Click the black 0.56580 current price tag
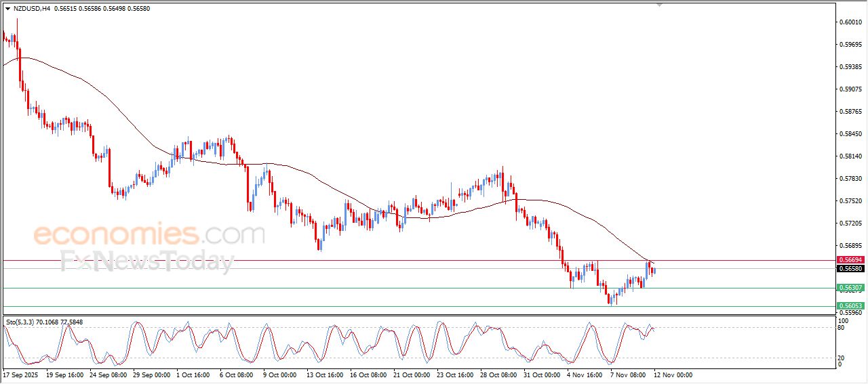Viewport: 868px width, 384px height. tap(850, 269)
